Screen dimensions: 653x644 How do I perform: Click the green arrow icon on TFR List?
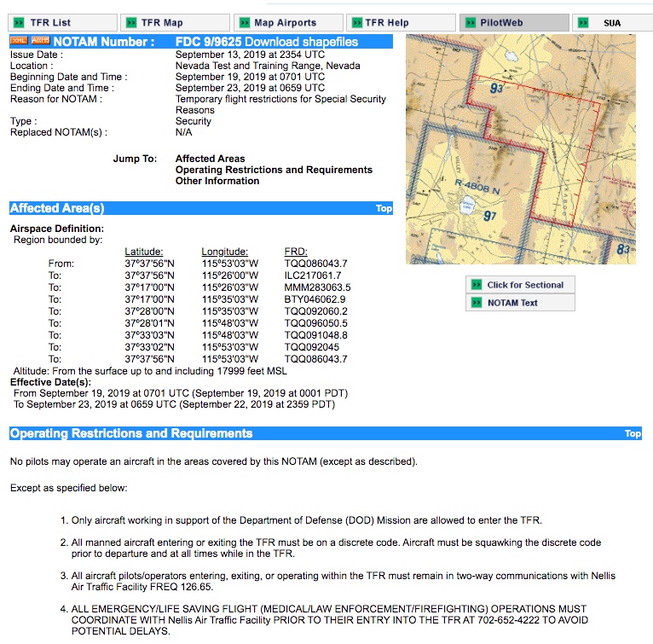point(16,23)
